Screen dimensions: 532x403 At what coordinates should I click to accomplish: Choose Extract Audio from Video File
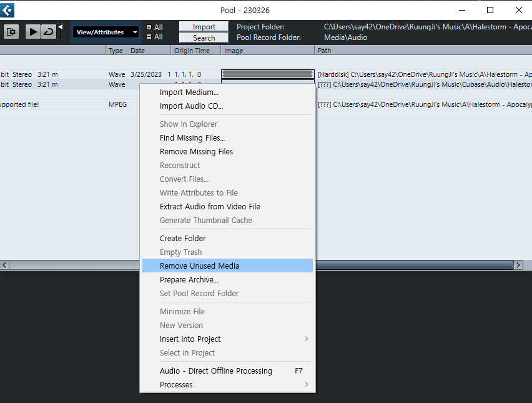pyautogui.click(x=210, y=206)
